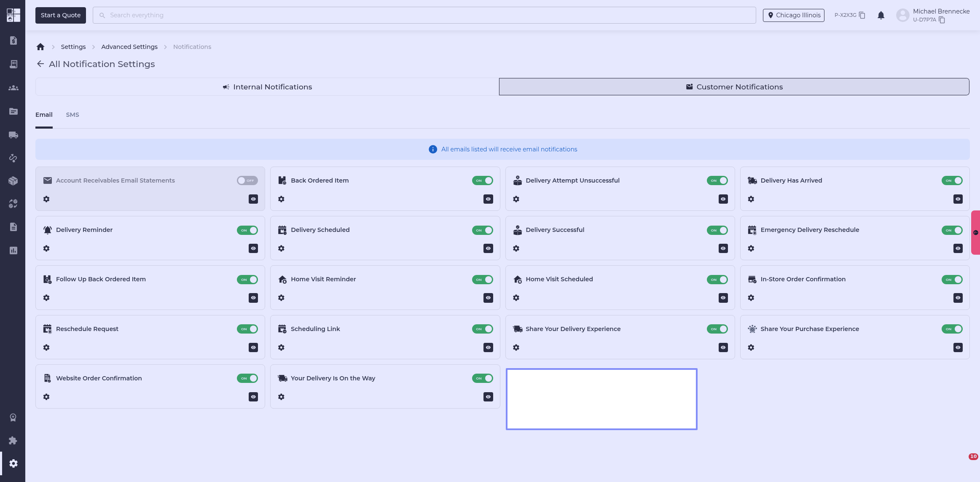Viewport: 980px width, 482px height.
Task: Switch to the SMS tab
Action: 72,115
